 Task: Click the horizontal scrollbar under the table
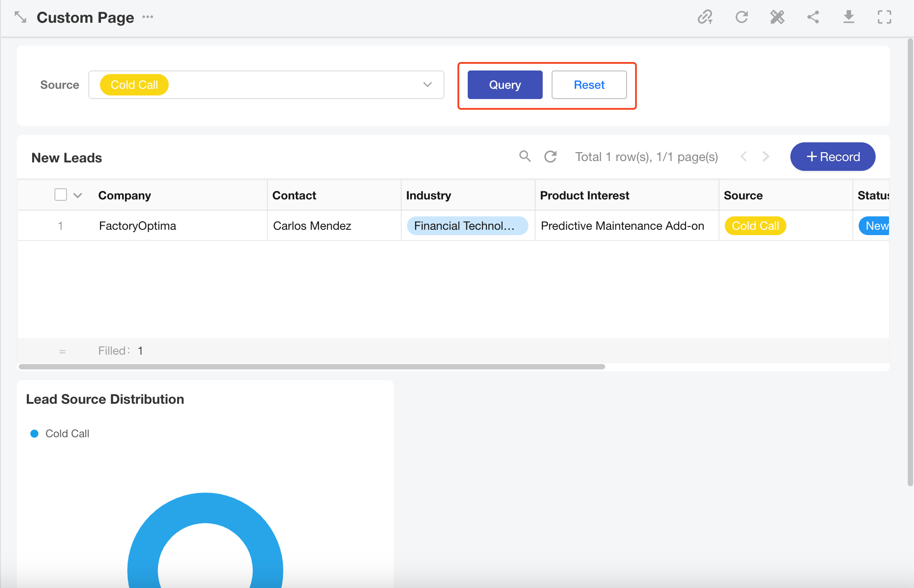312,367
